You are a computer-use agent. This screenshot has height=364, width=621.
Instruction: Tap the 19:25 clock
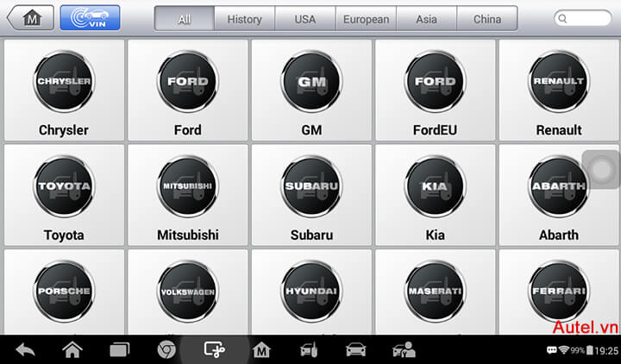pos(606,350)
